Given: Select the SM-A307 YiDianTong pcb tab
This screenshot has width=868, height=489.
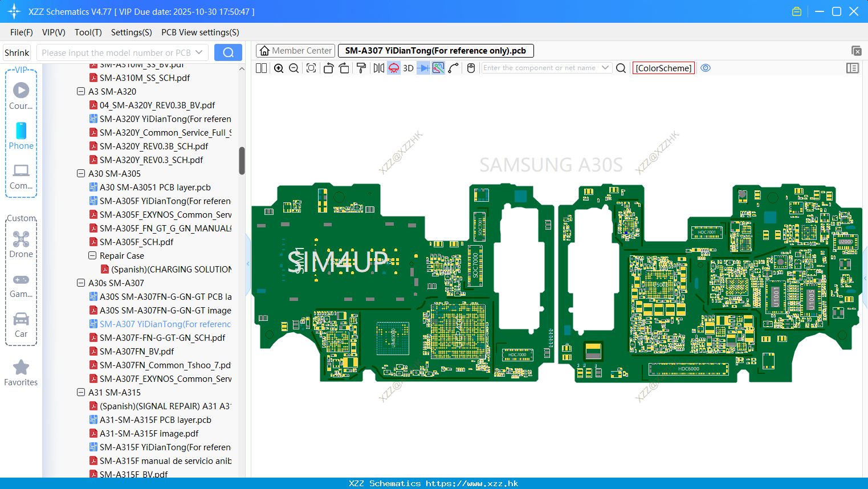Looking at the screenshot, I should tap(435, 51).
